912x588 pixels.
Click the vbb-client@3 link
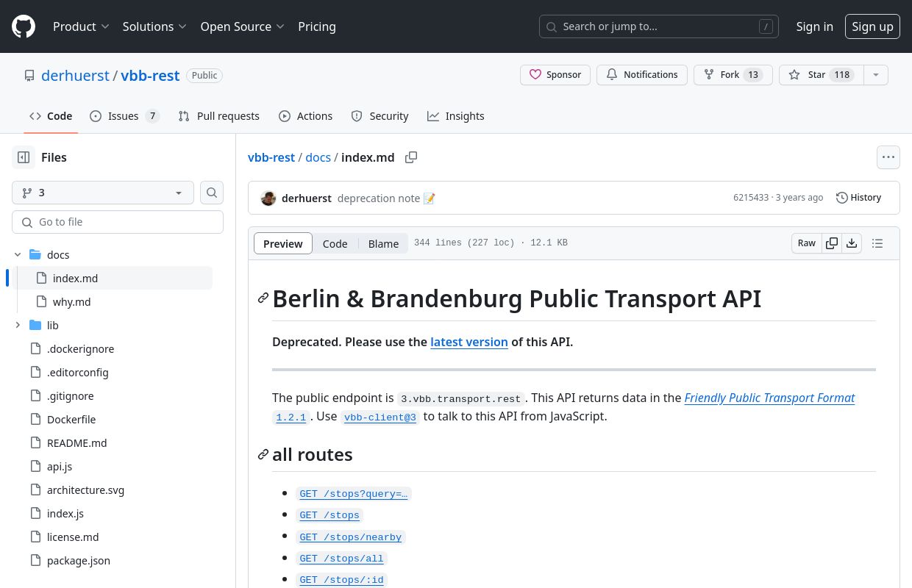point(380,417)
